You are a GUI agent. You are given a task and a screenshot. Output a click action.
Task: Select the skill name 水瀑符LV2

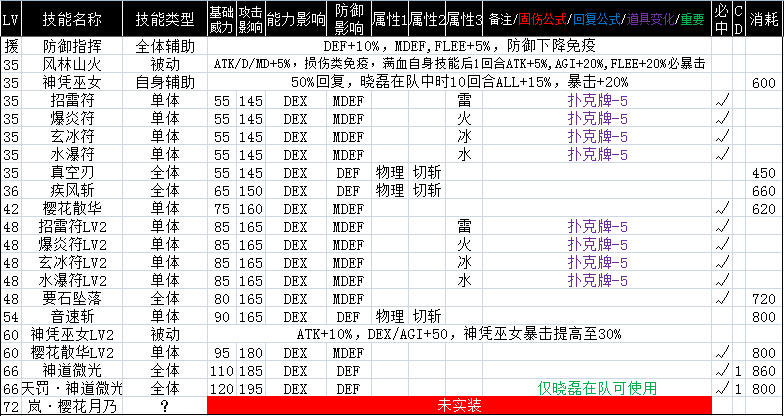pyautogui.click(x=72, y=280)
